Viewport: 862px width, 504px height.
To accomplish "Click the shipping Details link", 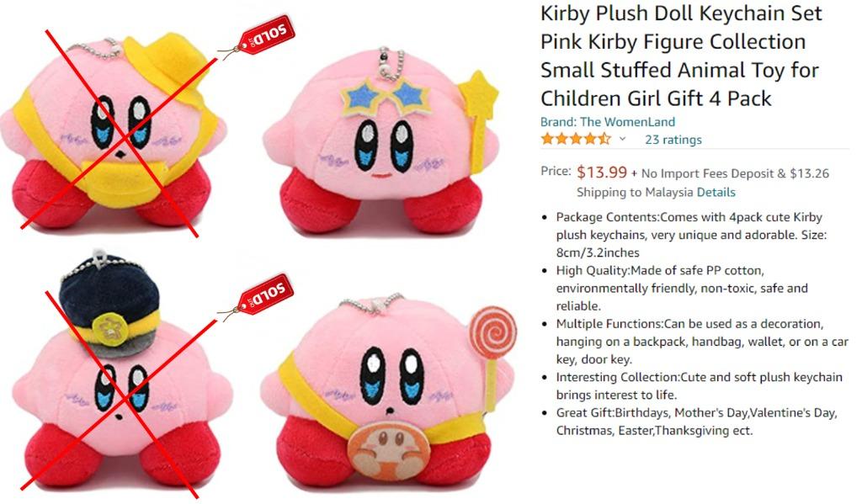I will 716,192.
